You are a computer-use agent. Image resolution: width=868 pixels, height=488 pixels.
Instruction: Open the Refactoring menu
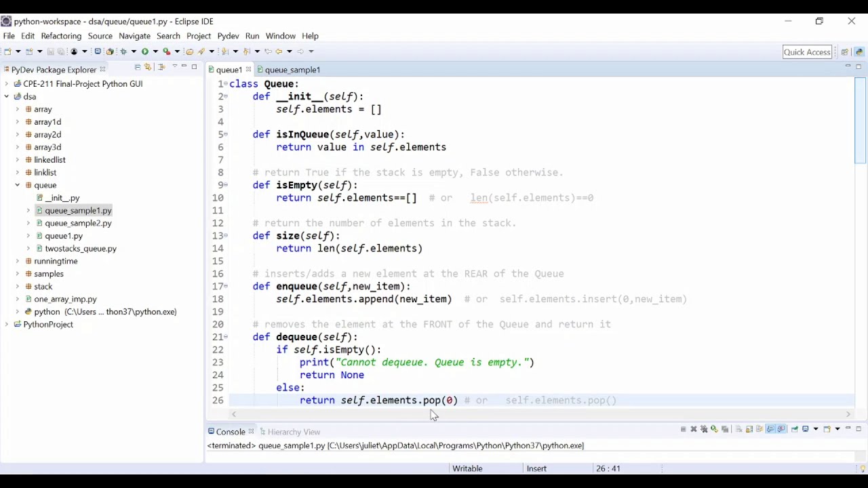pyautogui.click(x=61, y=36)
